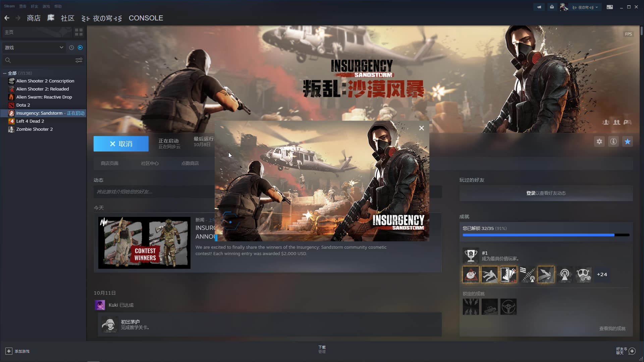Select the Community tab in Steam
The width and height of the screenshot is (644, 362).
pos(67,18)
